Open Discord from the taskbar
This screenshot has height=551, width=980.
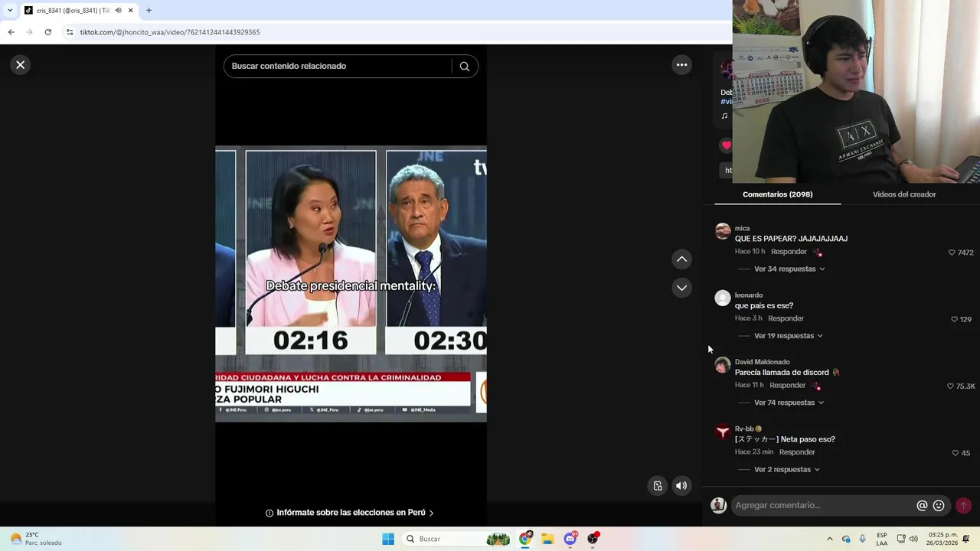(x=570, y=539)
